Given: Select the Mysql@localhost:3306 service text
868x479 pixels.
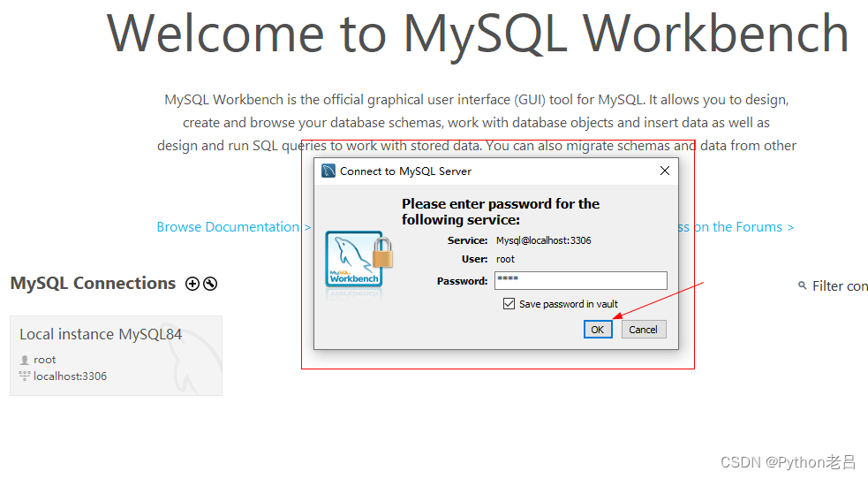Looking at the screenshot, I should tap(544, 240).
